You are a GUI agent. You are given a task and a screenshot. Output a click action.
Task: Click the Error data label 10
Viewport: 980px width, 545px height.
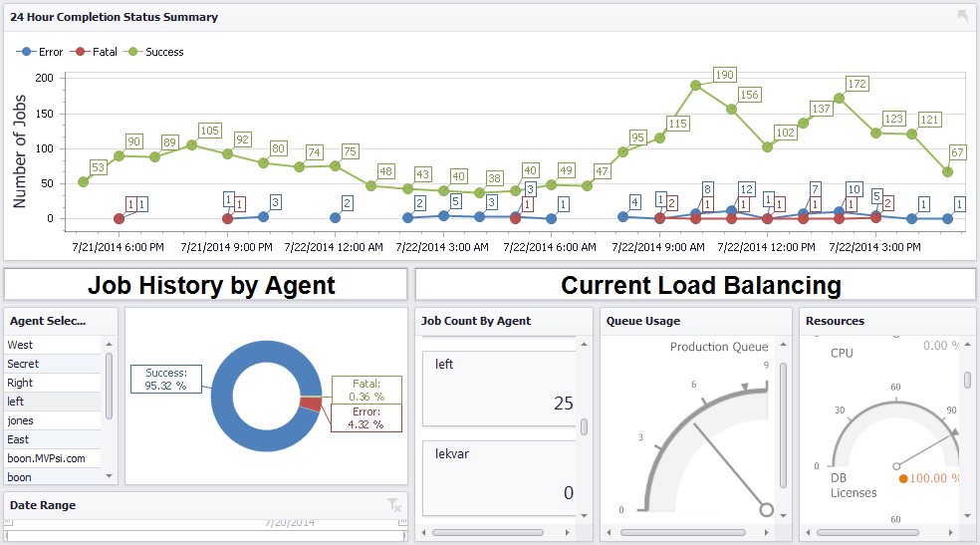855,189
